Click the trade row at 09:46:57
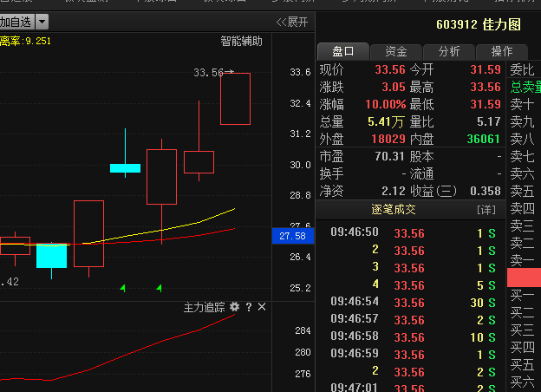The height and width of the screenshot is (392, 541). coord(413,319)
